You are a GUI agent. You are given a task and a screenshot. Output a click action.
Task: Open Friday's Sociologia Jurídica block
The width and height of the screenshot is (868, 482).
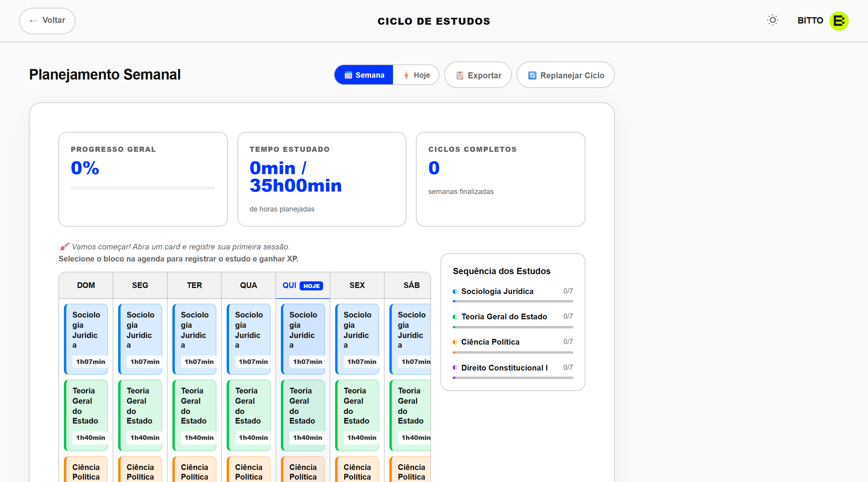click(357, 339)
